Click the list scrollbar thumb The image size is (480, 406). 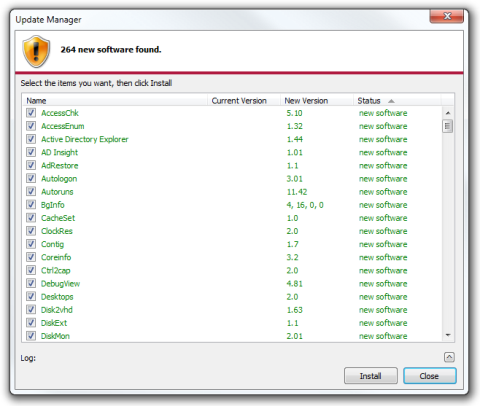[x=448, y=126]
